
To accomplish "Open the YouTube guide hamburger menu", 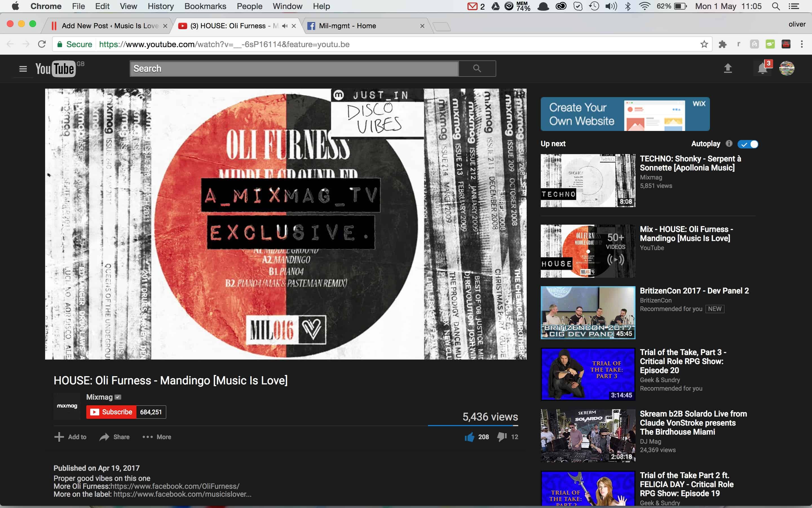I will [x=23, y=69].
